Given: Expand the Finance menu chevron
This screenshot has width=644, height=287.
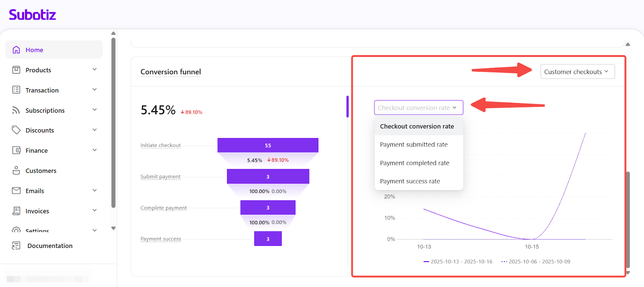Looking at the screenshot, I should click(95, 150).
